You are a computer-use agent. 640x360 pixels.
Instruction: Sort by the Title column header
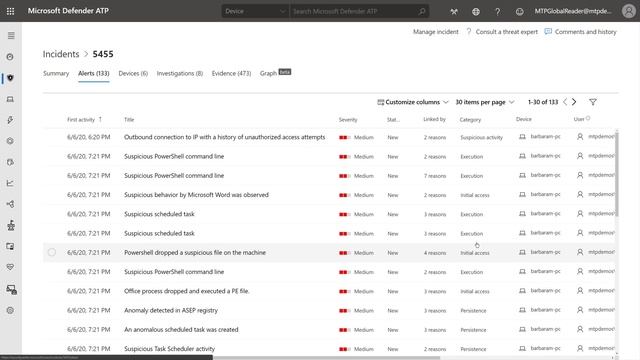coord(129,120)
